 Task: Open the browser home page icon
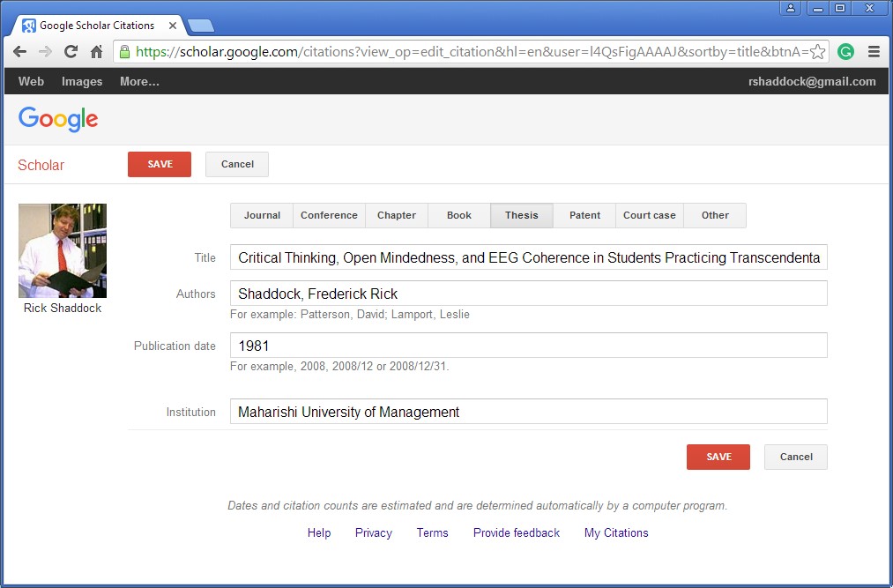[x=96, y=52]
